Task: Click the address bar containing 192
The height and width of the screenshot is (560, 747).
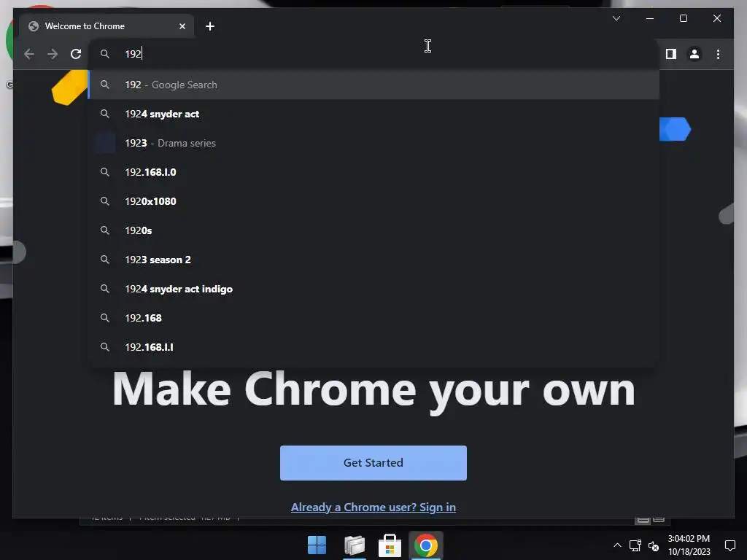Action: tap(374, 54)
